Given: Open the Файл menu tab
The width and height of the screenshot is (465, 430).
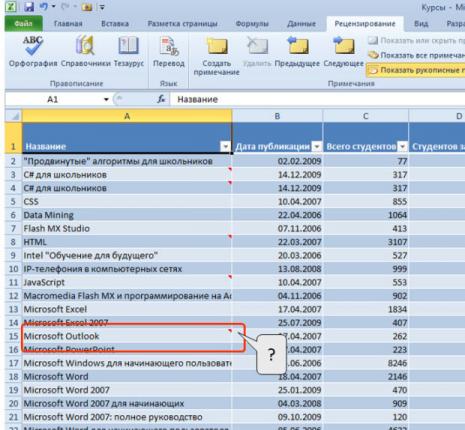Looking at the screenshot, I should [24, 24].
